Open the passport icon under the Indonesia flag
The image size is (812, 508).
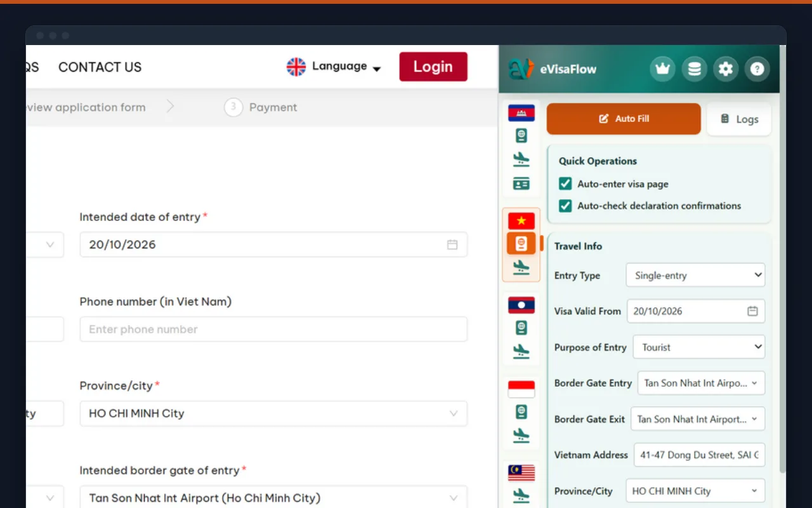(x=521, y=411)
